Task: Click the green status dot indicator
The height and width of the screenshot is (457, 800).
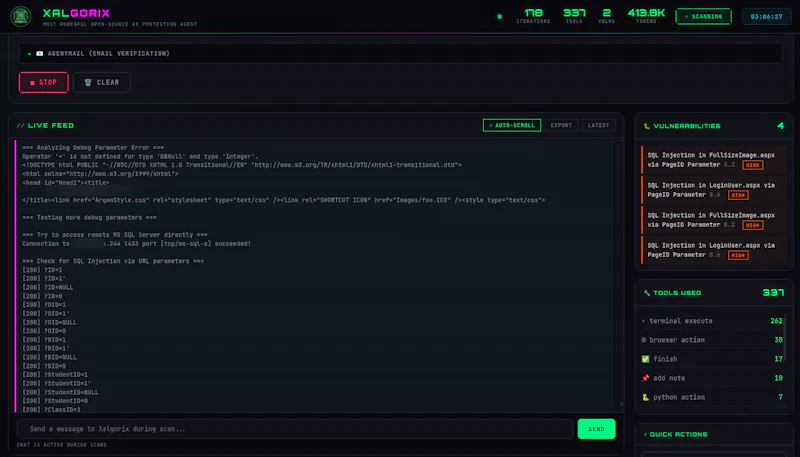Action: (x=499, y=16)
